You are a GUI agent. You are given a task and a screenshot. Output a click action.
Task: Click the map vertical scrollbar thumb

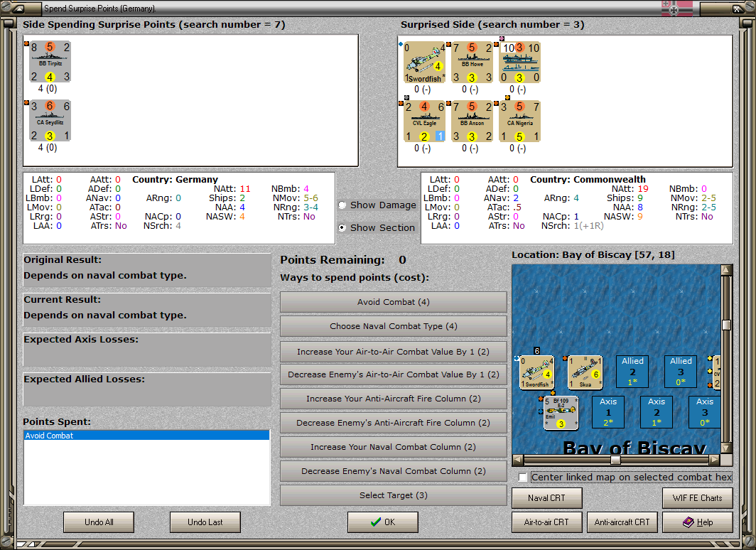pos(727,325)
